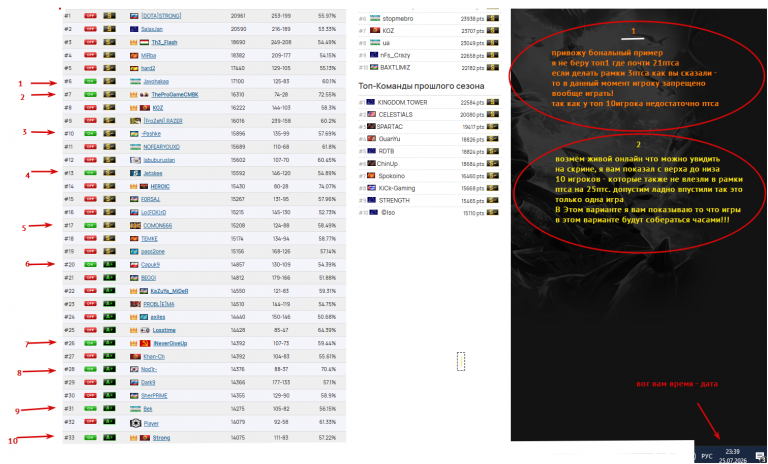Click the rank badge in the BAXTLIMIZ row
The width and height of the screenshot is (768, 464).
point(493,68)
